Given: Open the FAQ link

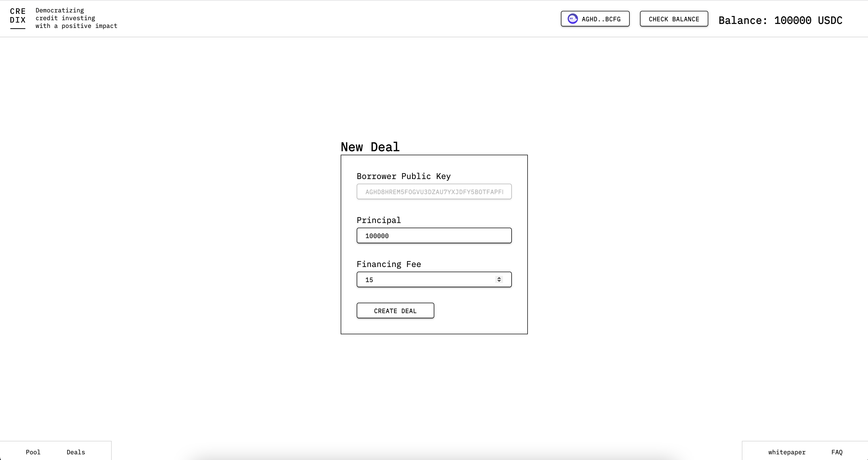Looking at the screenshot, I should pos(837,452).
